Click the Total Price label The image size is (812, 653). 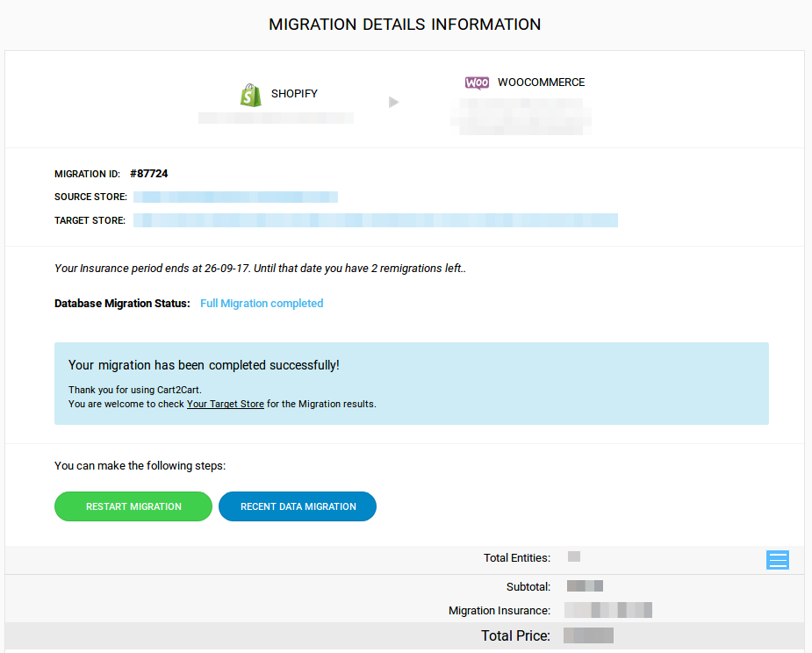[515, 636]
